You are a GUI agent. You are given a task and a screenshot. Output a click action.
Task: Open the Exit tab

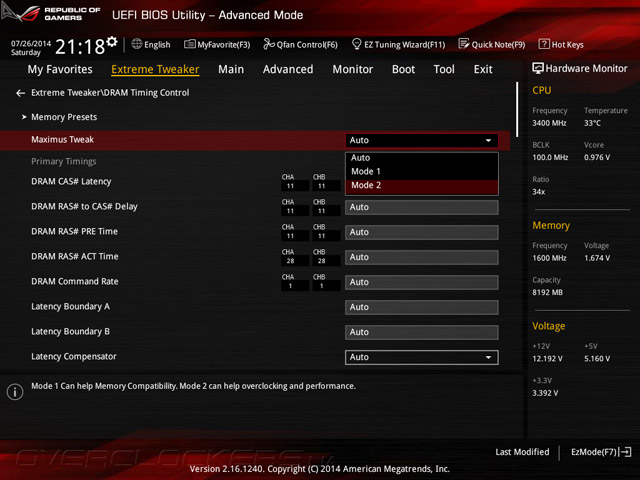click(x=483, y=69)
